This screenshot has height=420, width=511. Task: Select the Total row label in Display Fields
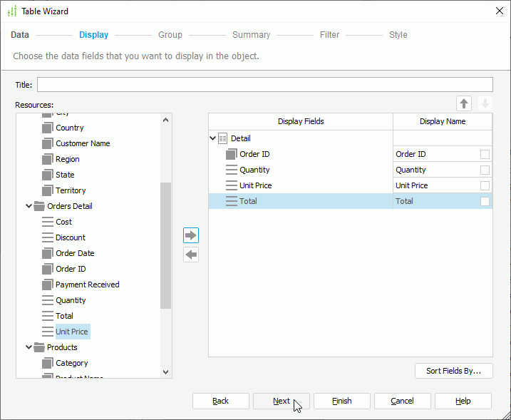point(248,201)
